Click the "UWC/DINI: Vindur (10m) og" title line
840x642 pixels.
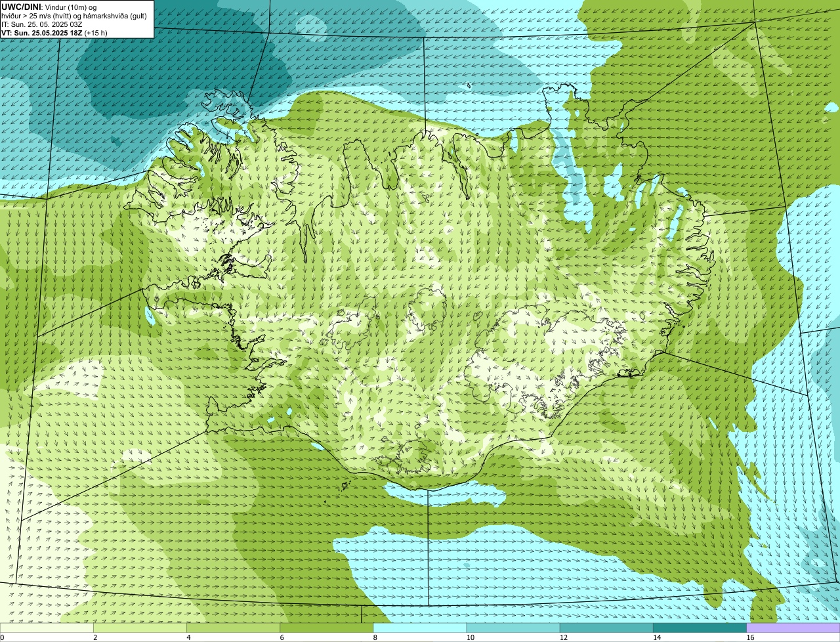[49, 6]
